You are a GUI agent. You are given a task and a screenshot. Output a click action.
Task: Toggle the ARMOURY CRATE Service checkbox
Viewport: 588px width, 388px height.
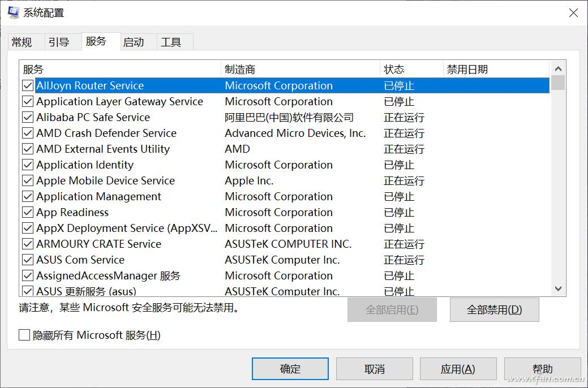pyautogui.click(x=27, y=244)
